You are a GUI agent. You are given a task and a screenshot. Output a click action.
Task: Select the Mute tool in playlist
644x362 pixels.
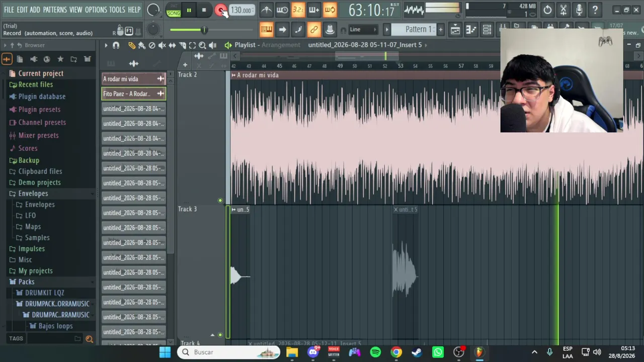tap(162, 45)
